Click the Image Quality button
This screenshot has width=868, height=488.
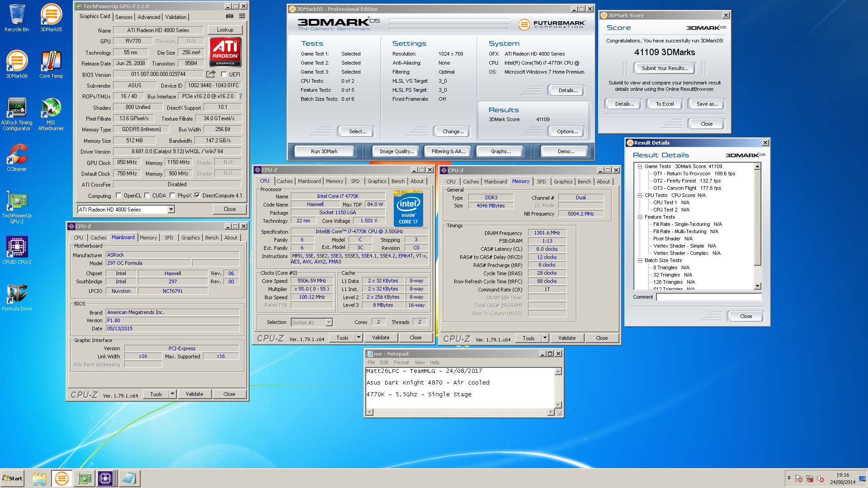pos(396,151)
